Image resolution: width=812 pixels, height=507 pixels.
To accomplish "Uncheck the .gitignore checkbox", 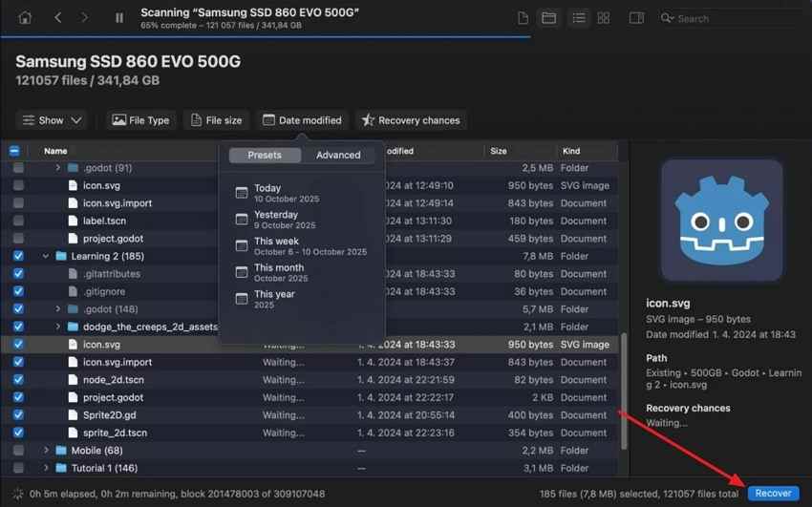I will point(18,291).
